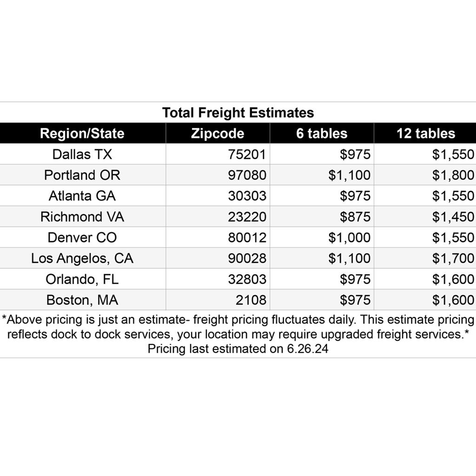Select the Dallas TX cell
The height and width of the screenshot is (476, 476).
point(82,154)
